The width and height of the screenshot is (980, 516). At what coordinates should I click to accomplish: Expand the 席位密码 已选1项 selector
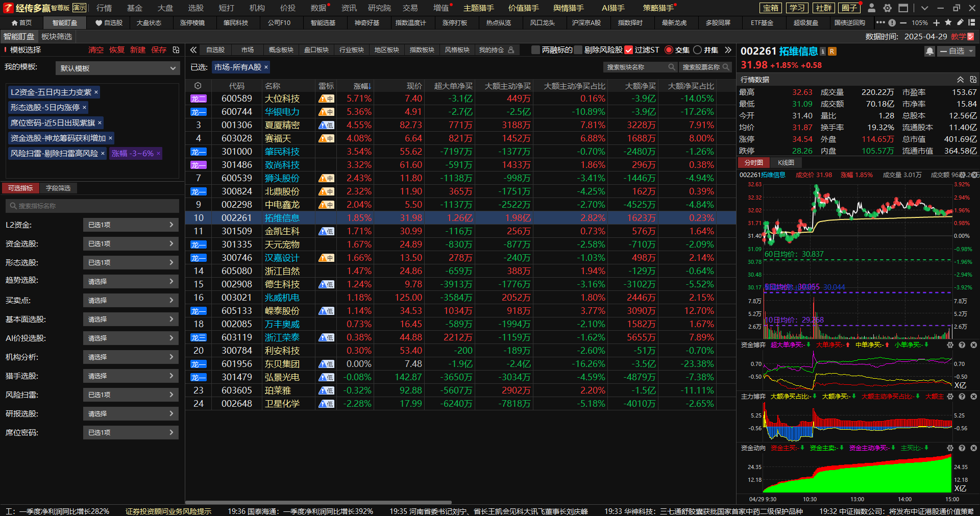point(131,432)
